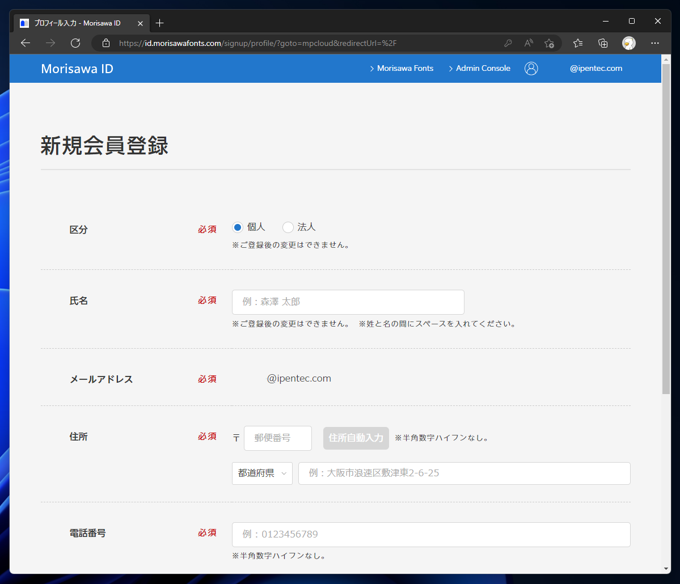Click the メールアドレス label
This screenshot has width=680, height=584.
point(101,379)
